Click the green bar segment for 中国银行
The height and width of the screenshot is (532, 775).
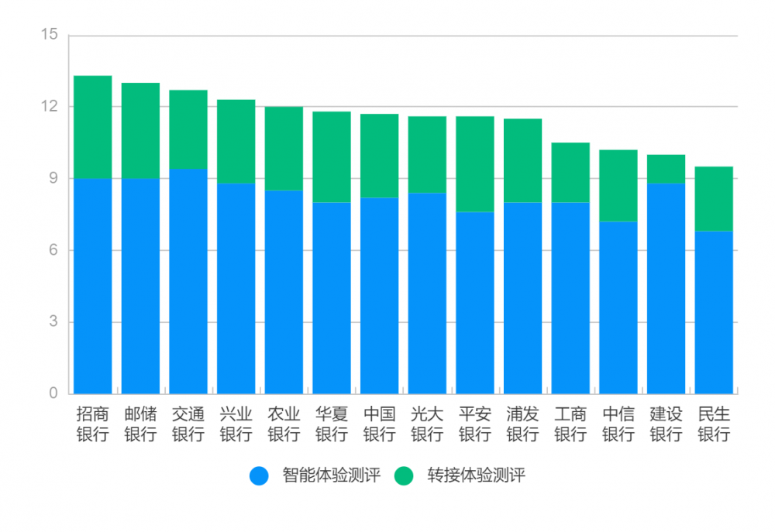(x=380, y=156)
